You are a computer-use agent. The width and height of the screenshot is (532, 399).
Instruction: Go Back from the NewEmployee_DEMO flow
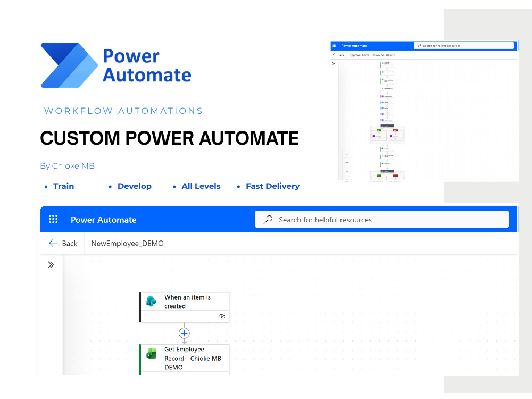tap(63, 243)
